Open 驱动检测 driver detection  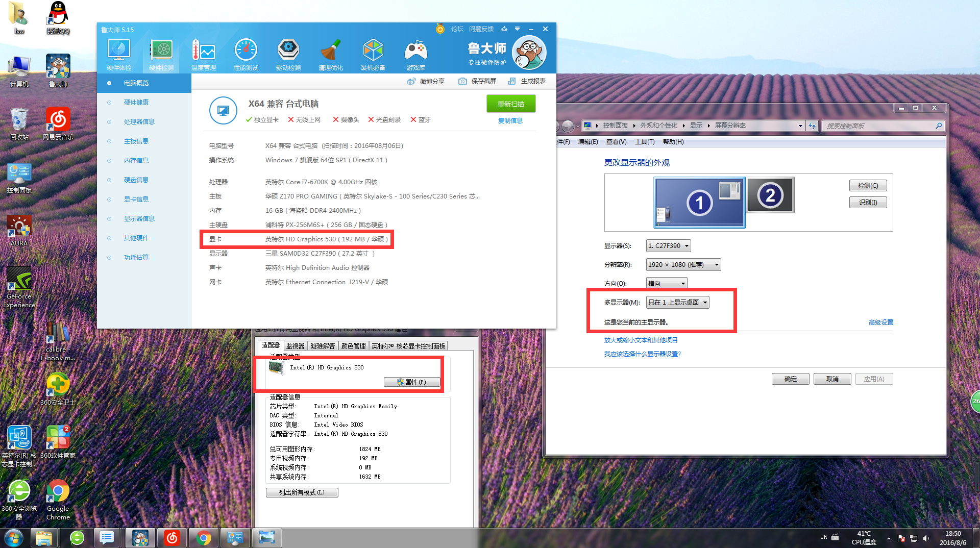(x=288, y=55)
